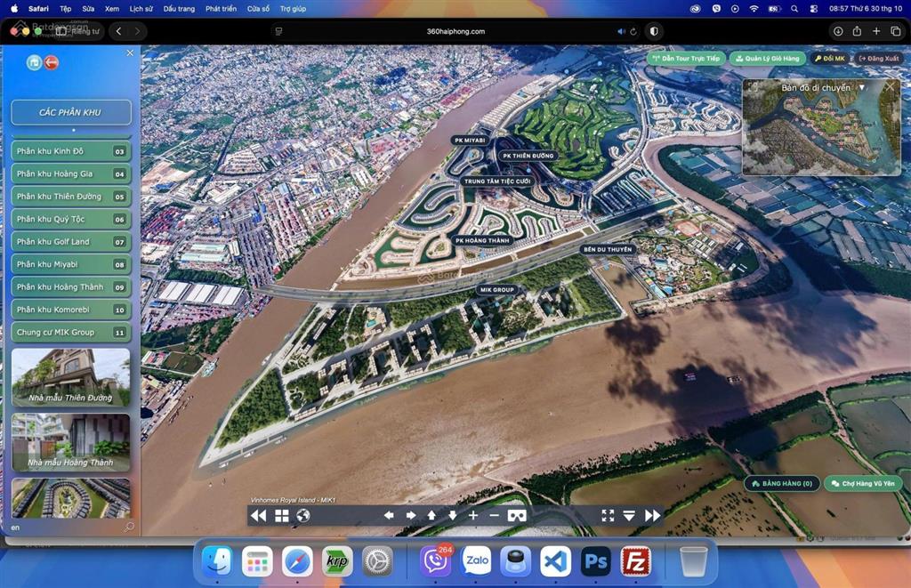Go back in Safari toolbar
Screen dimensions: 911x588
tap(118, 31)
